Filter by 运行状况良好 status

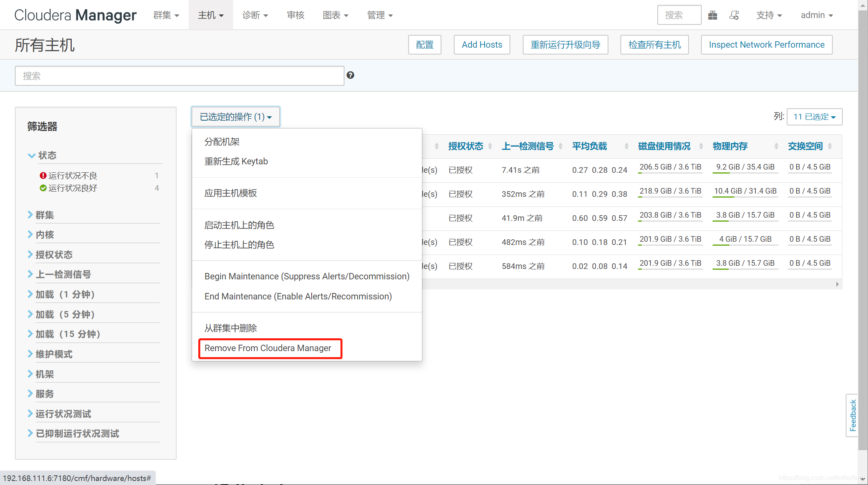pos(73,188)
